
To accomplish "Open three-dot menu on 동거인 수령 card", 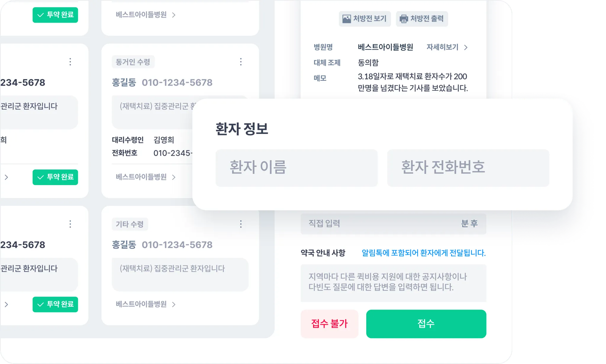I will click(x=241, y=62).
